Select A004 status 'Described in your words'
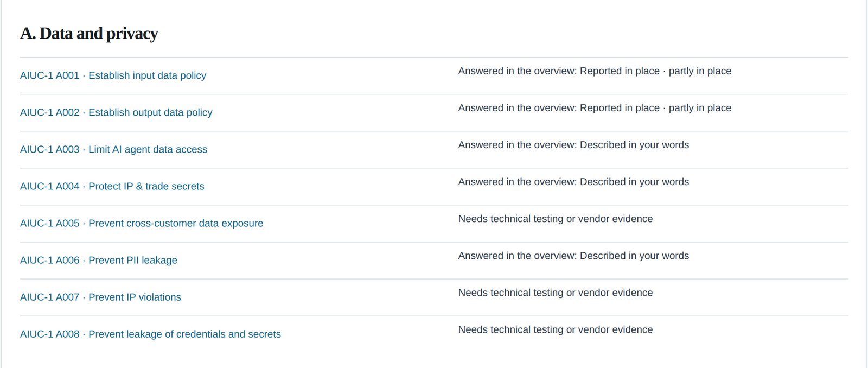The image size is (868, 368). point(634,182)
